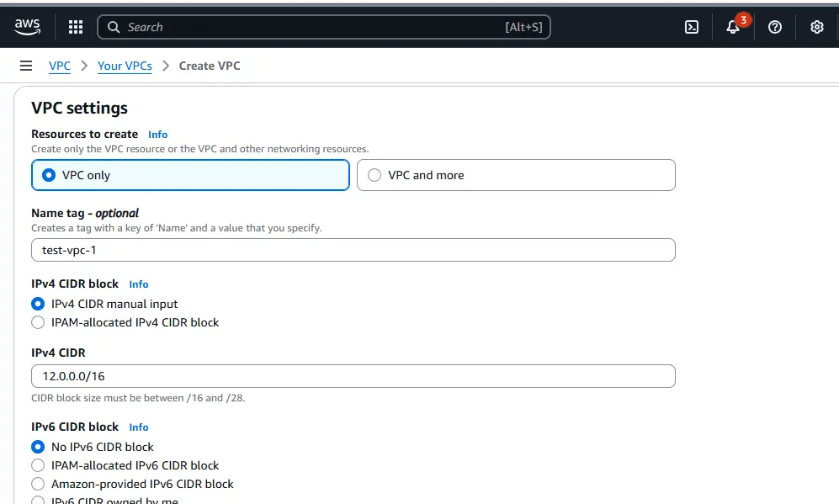The height and width of the screenshot is (504, 839).
Task: Select the VPC and more option
Action: pos(516,175)
